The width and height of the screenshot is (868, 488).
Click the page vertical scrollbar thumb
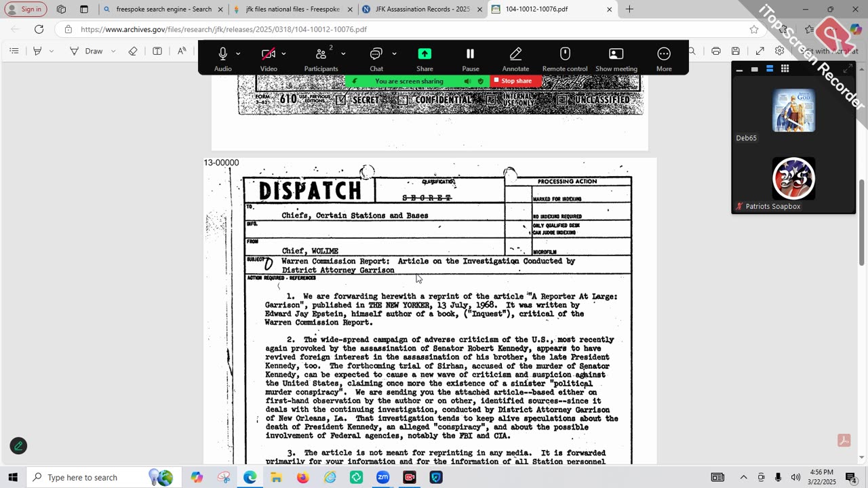862,223
